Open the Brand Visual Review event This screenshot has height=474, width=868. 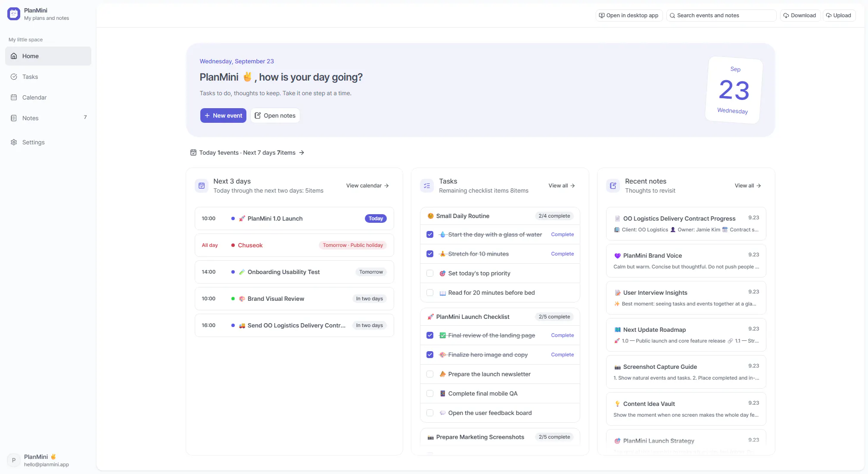294,299
